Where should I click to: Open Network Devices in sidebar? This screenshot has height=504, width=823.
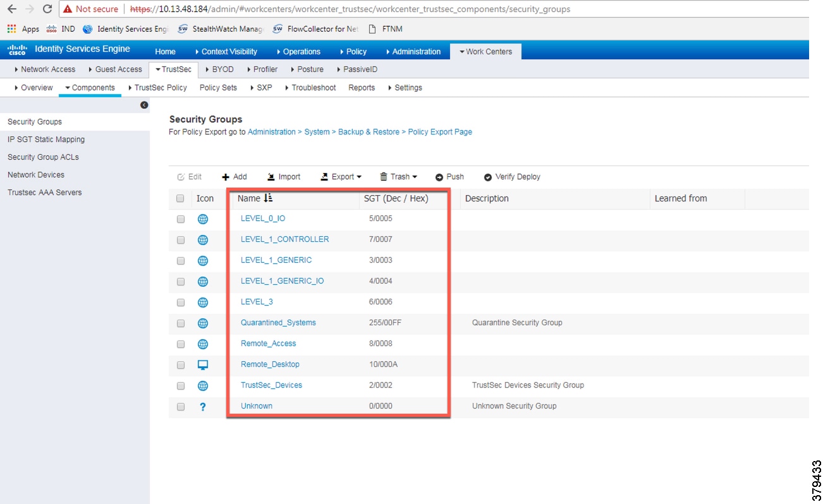point(36,175)
